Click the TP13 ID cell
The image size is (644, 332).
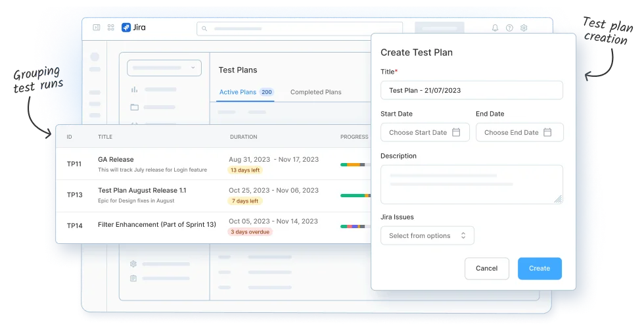pos(75,195)
